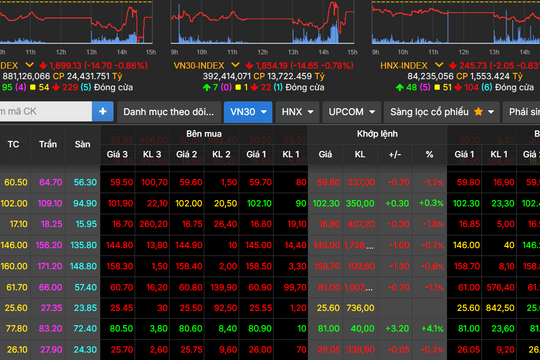Click VN30-INDEX value 1,854.19
Image resolution: width=540 pixels, height=360 pixels.
tap(271, 65)
